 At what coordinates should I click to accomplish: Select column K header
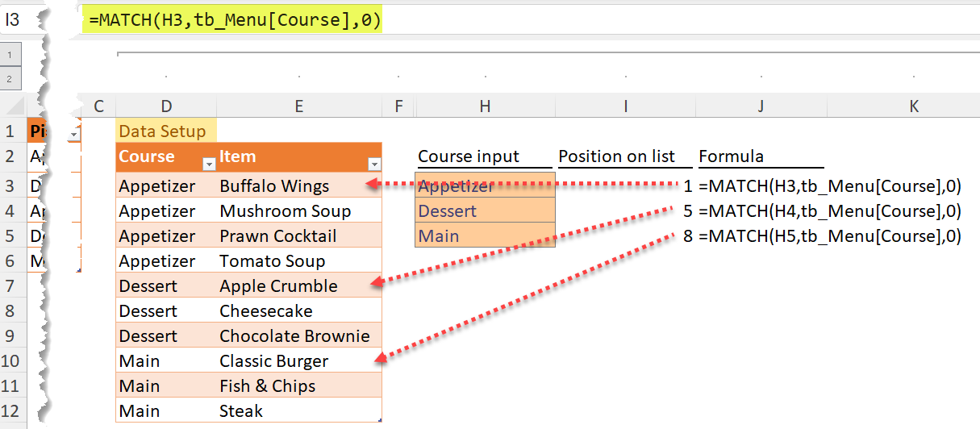click(913, 106)
